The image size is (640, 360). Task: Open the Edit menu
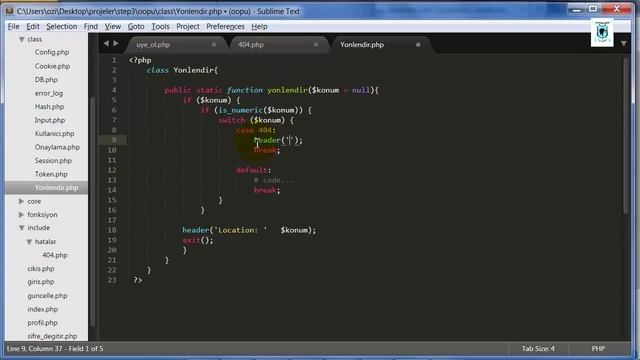[33, 27]
